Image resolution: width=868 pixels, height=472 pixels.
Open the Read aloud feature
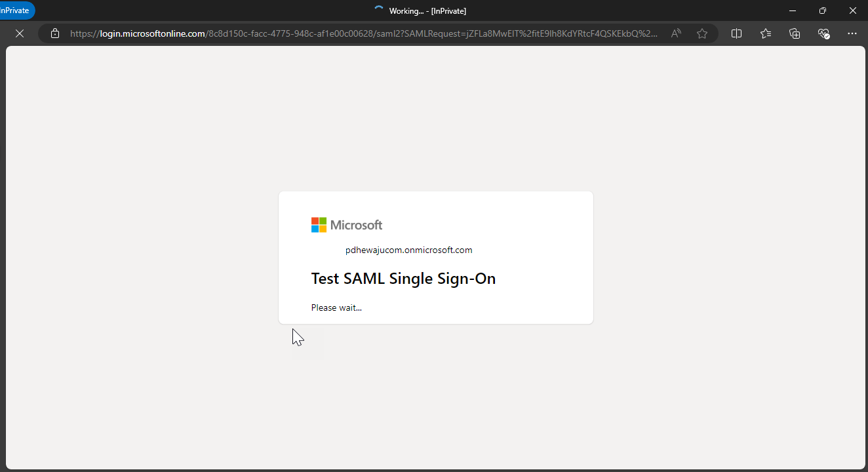tap(676, 33)
